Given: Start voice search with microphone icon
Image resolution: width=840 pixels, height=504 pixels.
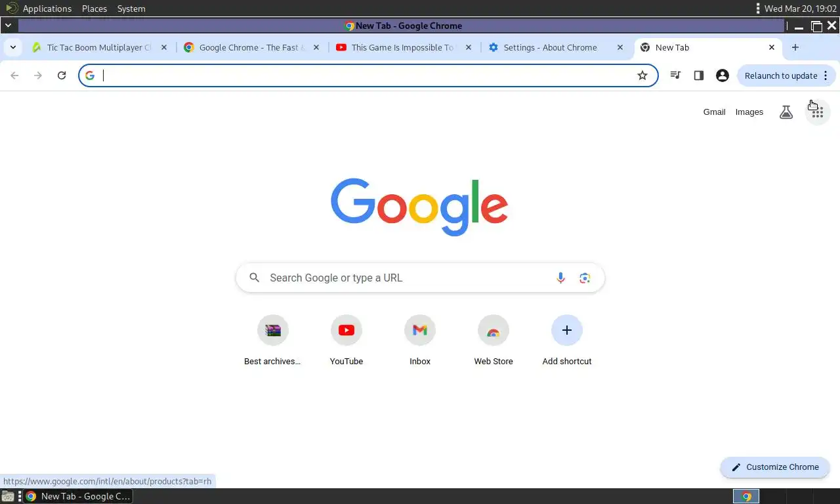Looking at the screenshot, I should tap(560, 278).
